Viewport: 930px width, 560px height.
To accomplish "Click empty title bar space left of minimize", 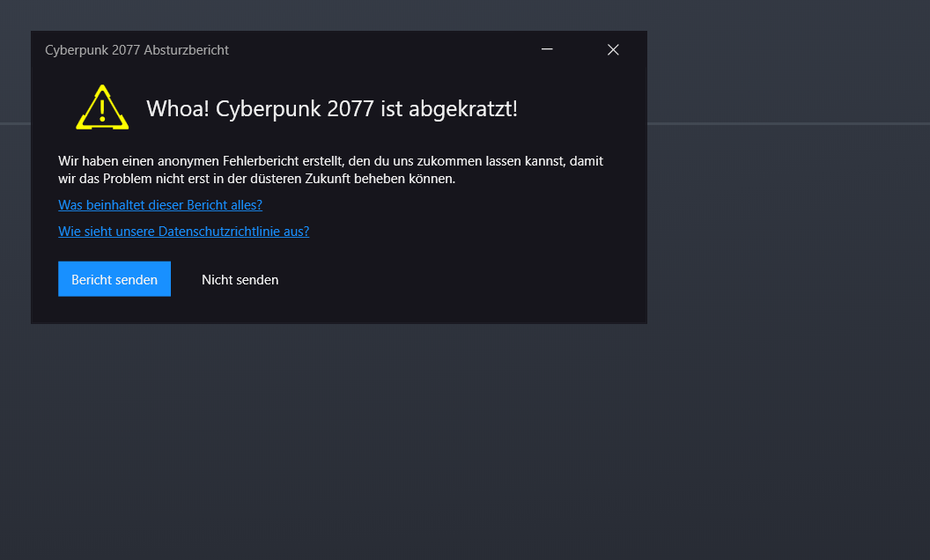I will point(387,50).
